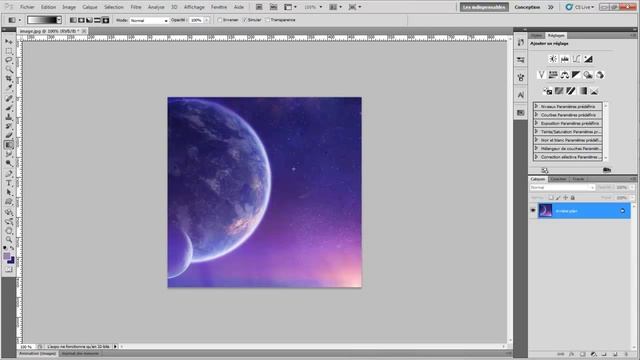Viewport: 640px width, 360px height.
Task: Select the Path Selection tool
Action: tap(9, 193)
